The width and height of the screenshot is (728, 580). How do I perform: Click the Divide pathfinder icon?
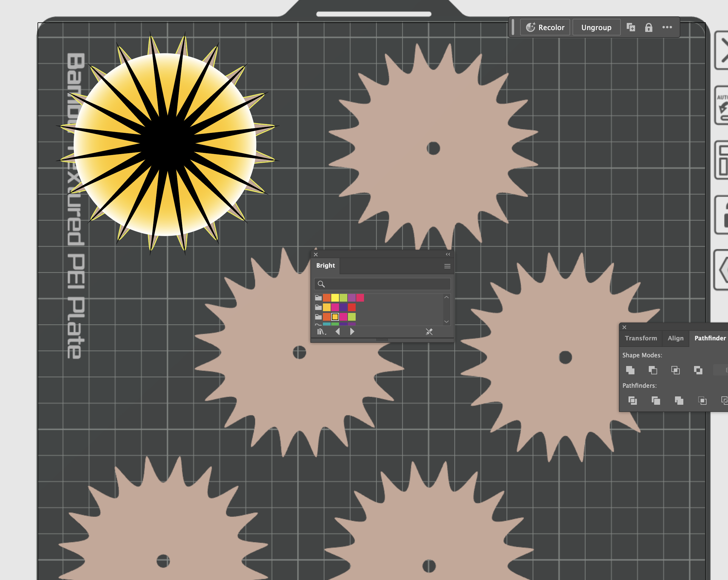pos(632,401)
